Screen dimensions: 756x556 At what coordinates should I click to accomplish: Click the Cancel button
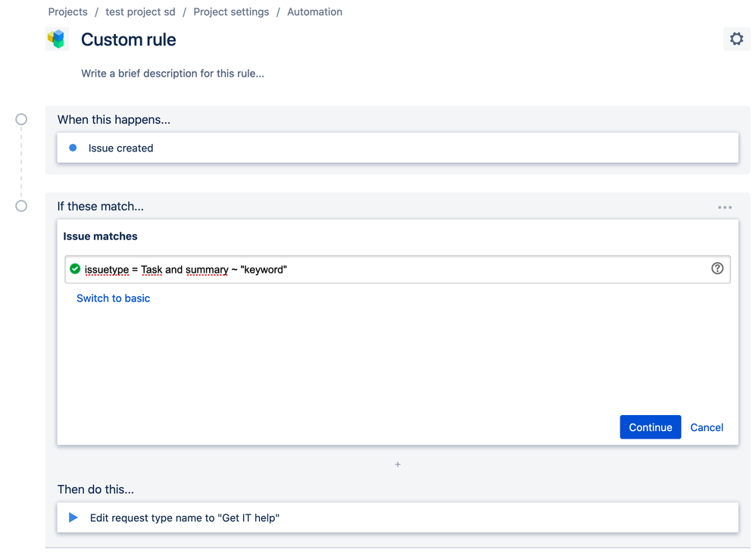[x=706, y=427]
